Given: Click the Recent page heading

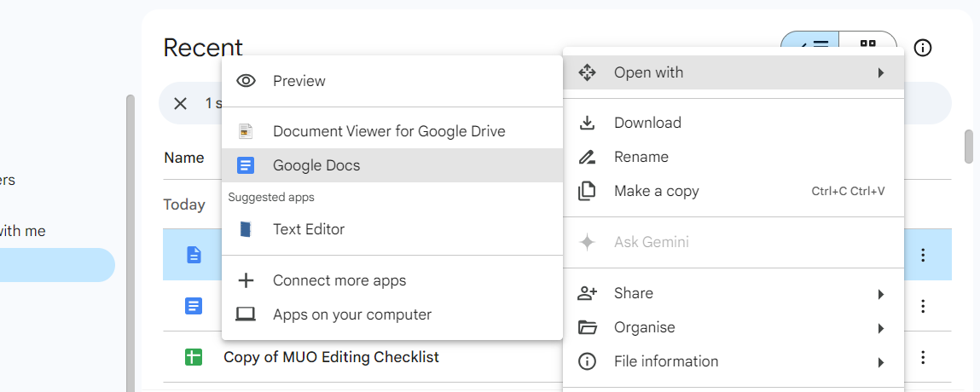Looking at the screenshot, I should 203,48.
